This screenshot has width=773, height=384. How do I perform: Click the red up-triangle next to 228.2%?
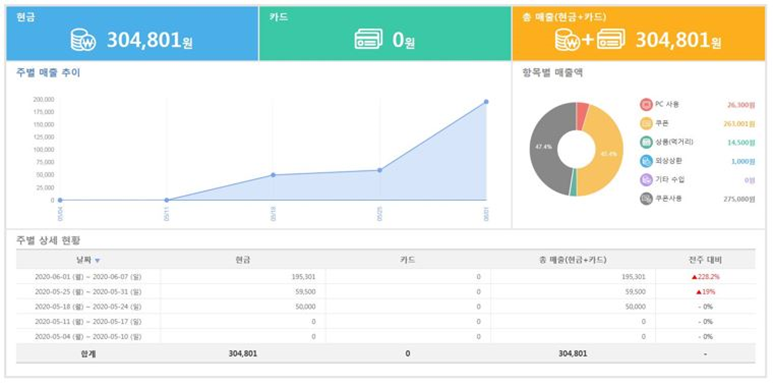coord(694,277)
